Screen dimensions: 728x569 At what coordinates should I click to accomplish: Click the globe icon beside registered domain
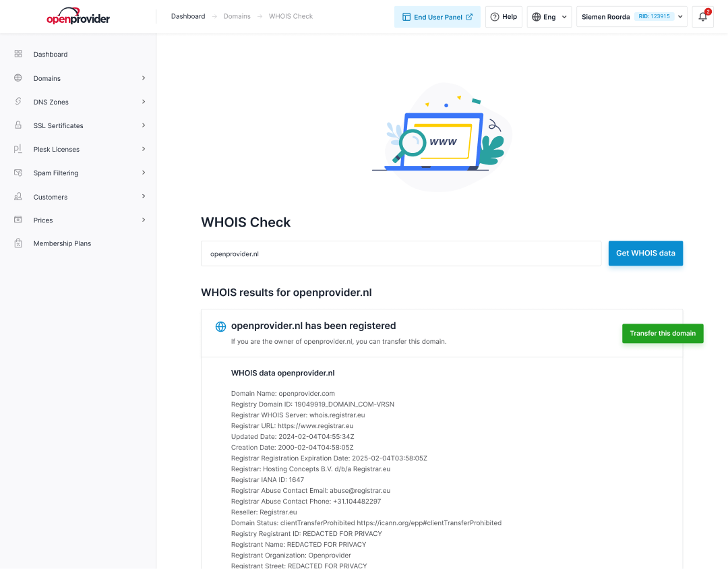[220, 326]
